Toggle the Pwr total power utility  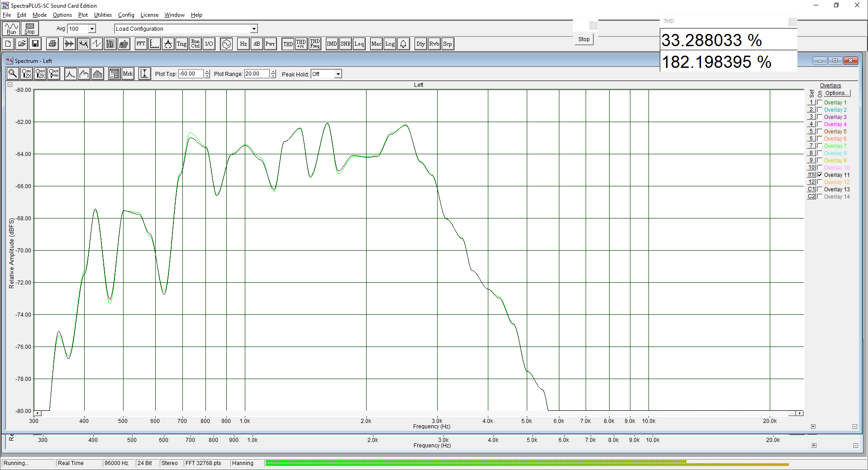pos(271,44)
